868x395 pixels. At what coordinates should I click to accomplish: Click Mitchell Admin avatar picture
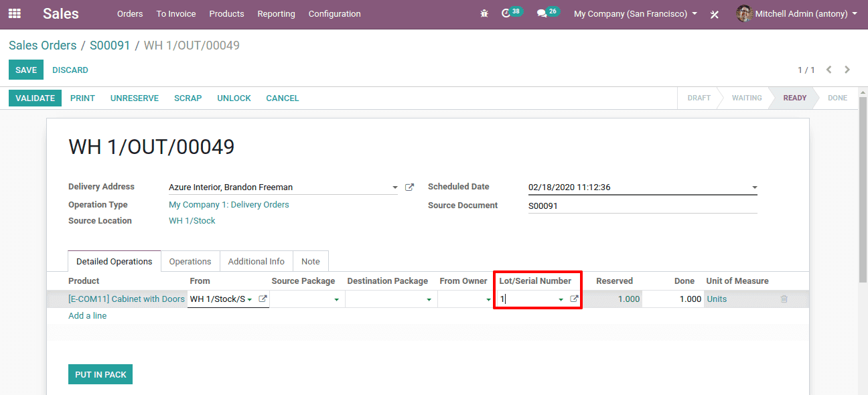[744, 13]
